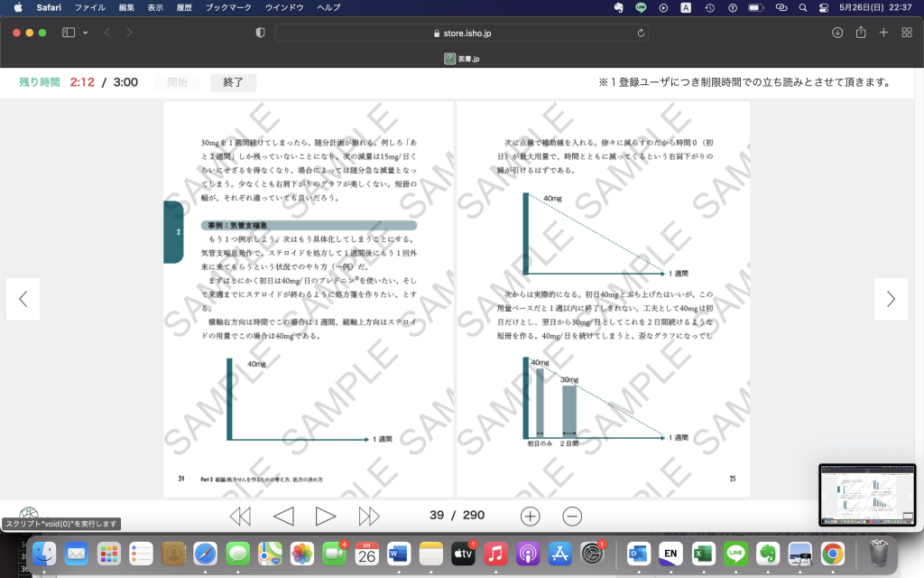Click the zoom out minus icon

coord(572,516)
